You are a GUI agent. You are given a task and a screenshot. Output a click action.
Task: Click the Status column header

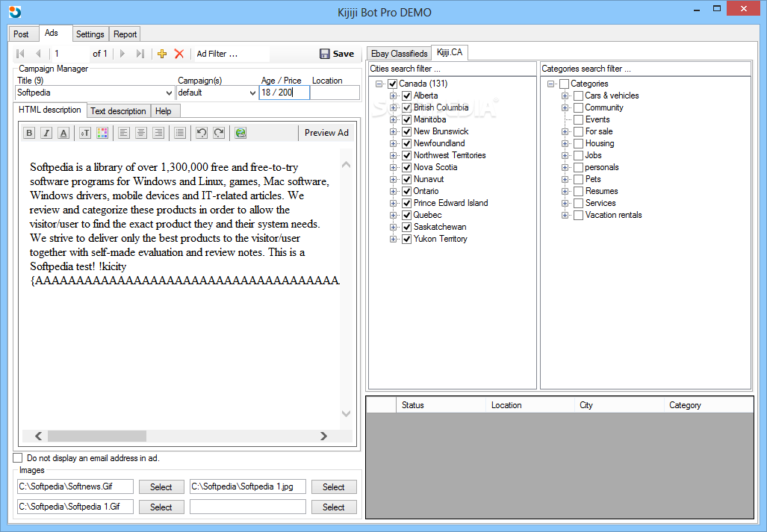point(441,405)
